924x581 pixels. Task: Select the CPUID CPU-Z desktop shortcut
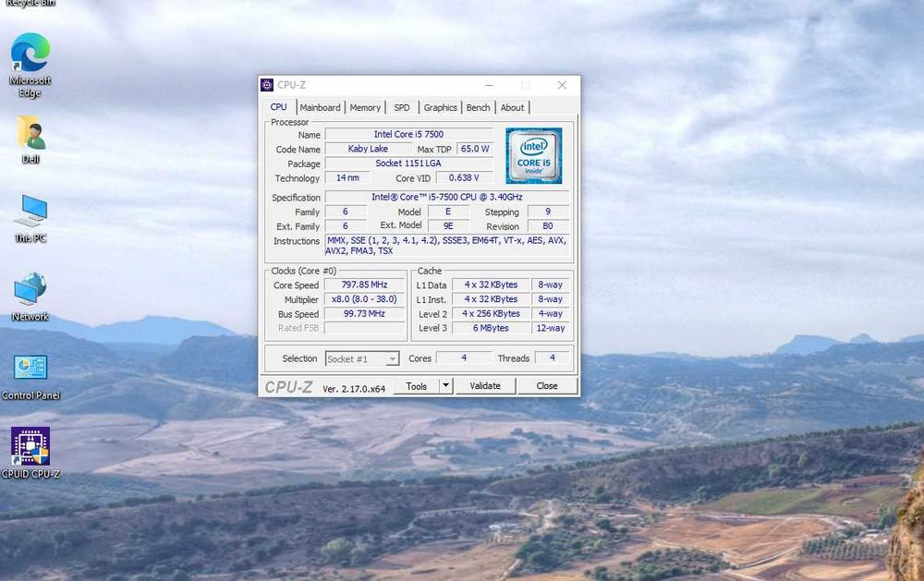(x=30, y=453)
